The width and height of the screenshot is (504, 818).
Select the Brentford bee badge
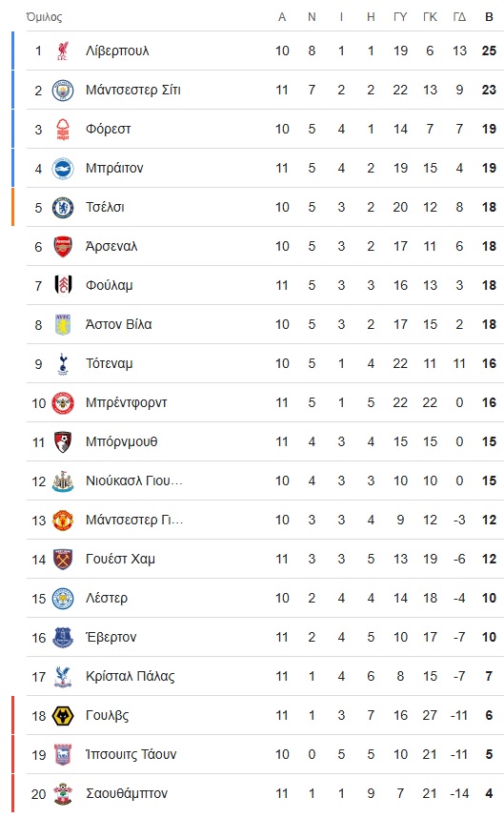point(63,402)
